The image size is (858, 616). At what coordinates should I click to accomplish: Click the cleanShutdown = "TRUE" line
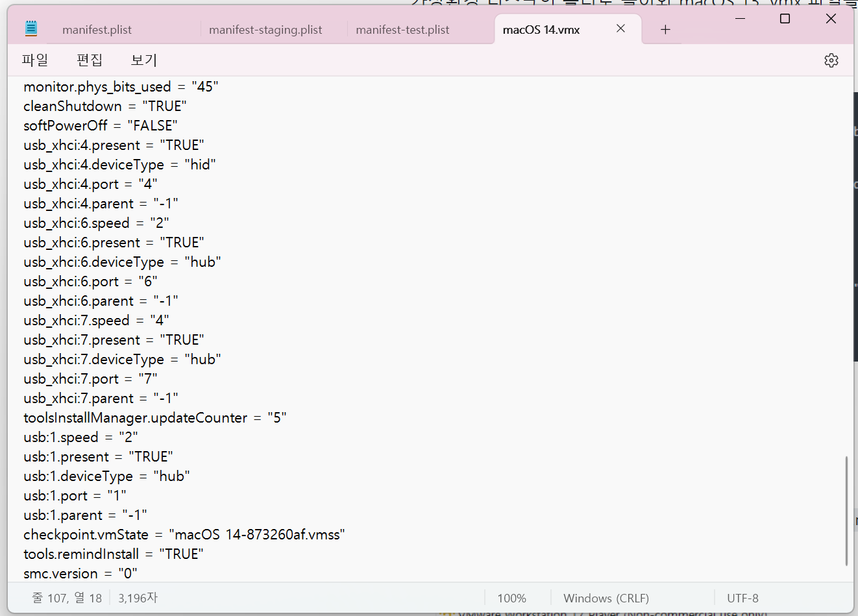(105, 106)
